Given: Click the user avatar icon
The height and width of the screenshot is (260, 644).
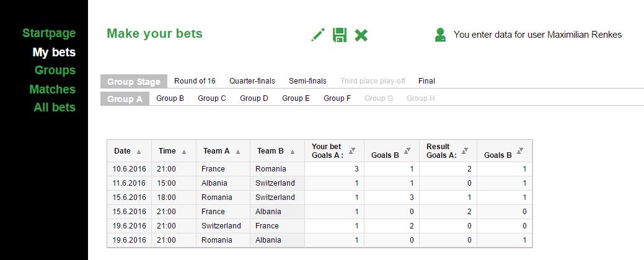Looking at the screenshot, I should point(440,35).
